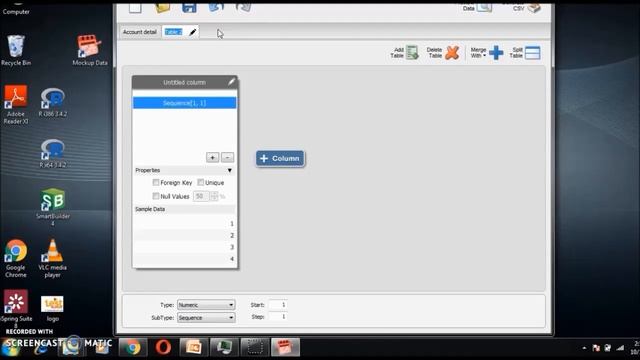Click sample data row showing 1
Viewport: 640px width, 360px height.
pos(184,224)
